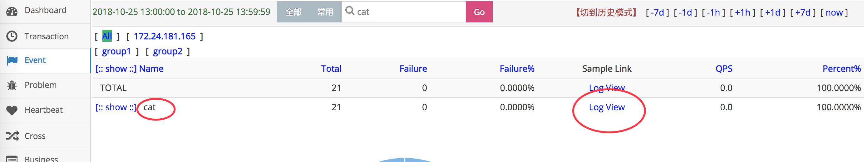Open the Transaction menu item
The image size is (868, 162).
click(47, 36)
